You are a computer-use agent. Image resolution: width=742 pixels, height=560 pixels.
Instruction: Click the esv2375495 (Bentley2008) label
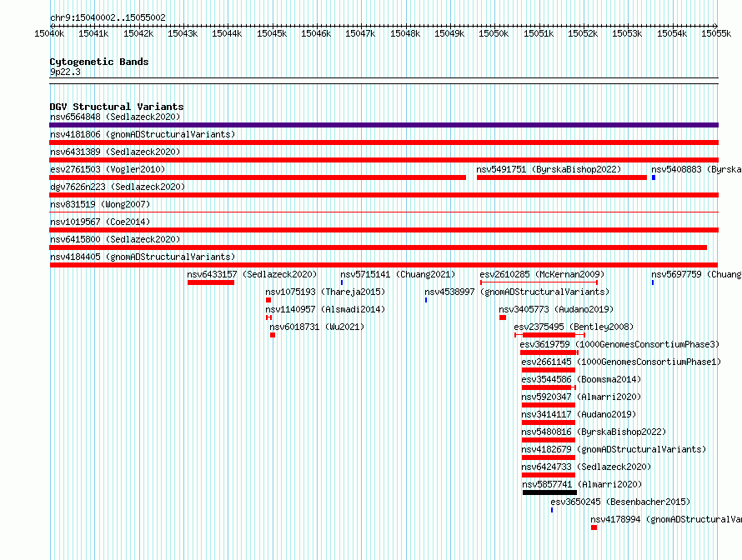[x=574, y=327]
